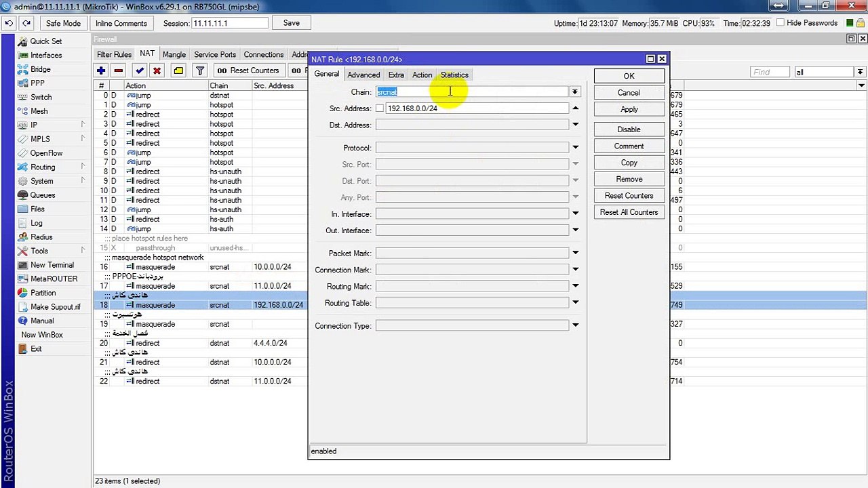Image resolution: width=868 pixels, height=488 pixels.
Task: Click Make Supout.rif in sidebar
Action: point(55,307)
